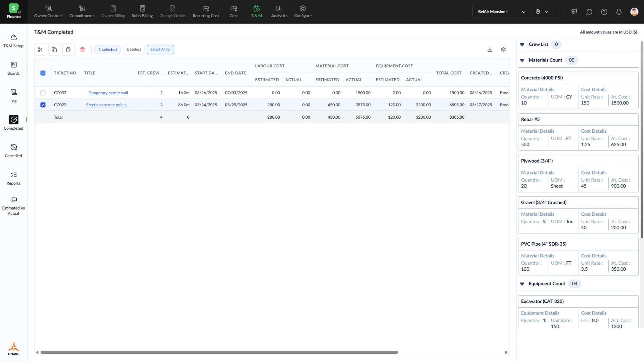The width and height of the screenshot is (644, 362).
Task: Open T&M Setup in sidebar
Action: [x=13, y=41]
